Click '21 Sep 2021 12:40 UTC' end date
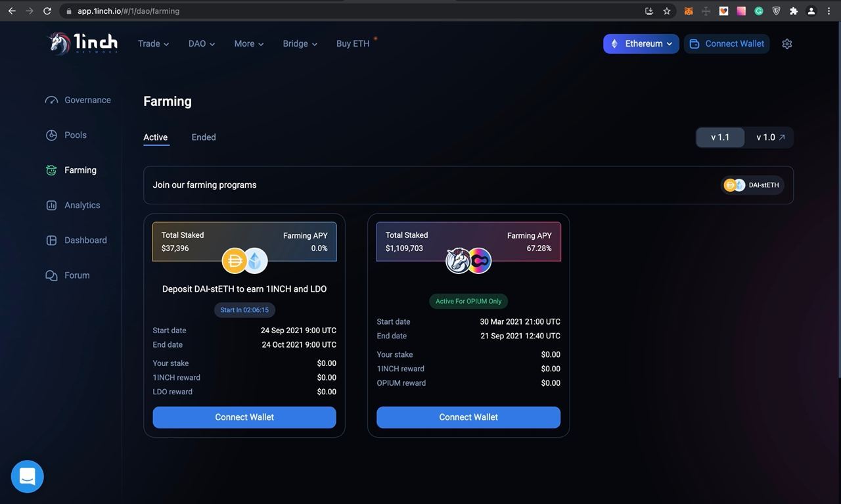This screenshot has width=841, height=504. click(x=520, y=336)
